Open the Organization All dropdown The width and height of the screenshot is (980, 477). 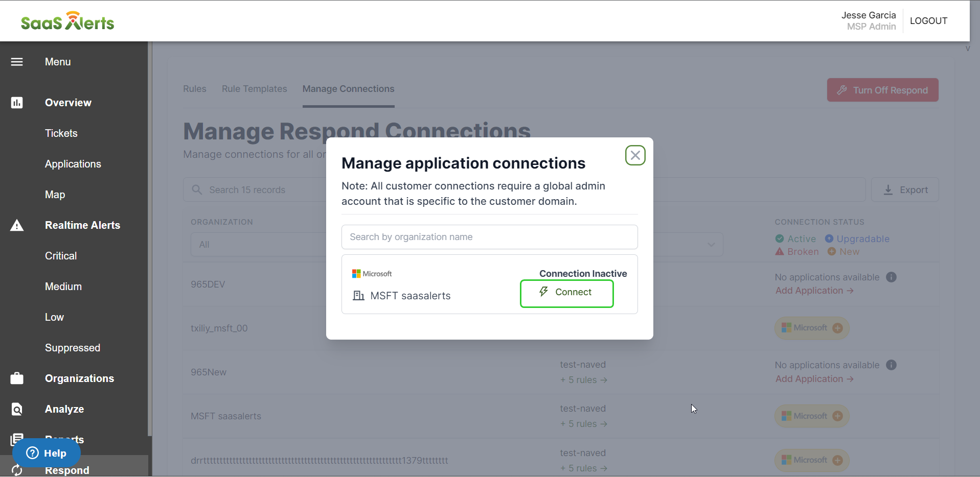pyautogui.click(x=258, y=245)
